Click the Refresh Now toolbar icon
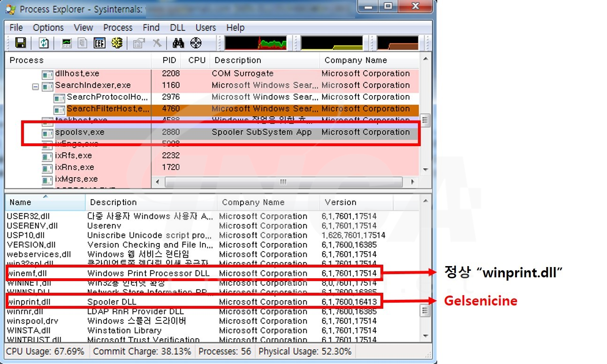This screenshot has width=607, height=364. [x=44, y=44]
